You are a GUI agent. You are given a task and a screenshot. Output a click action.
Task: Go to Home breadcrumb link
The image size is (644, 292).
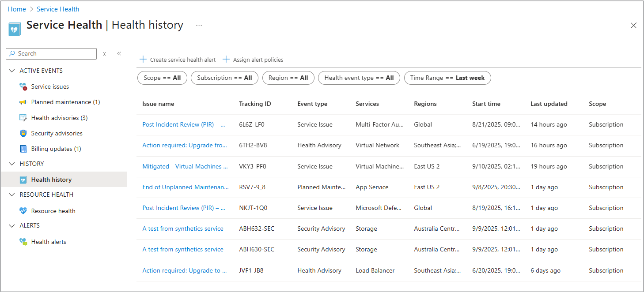[x=17, y=9]
